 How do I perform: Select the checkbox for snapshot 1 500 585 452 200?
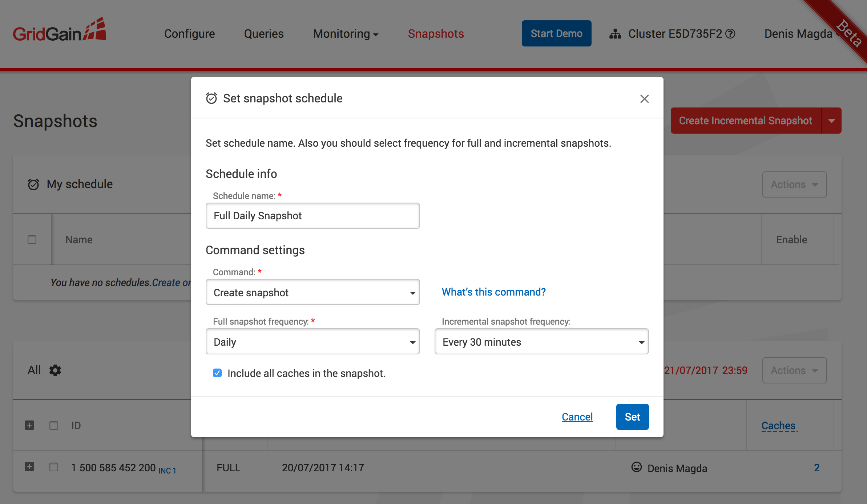tap(54, 467)
